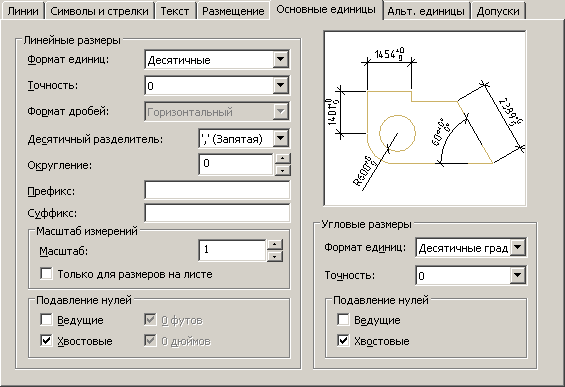Toggle angular Ведущие checkbox

coord(343,320)
